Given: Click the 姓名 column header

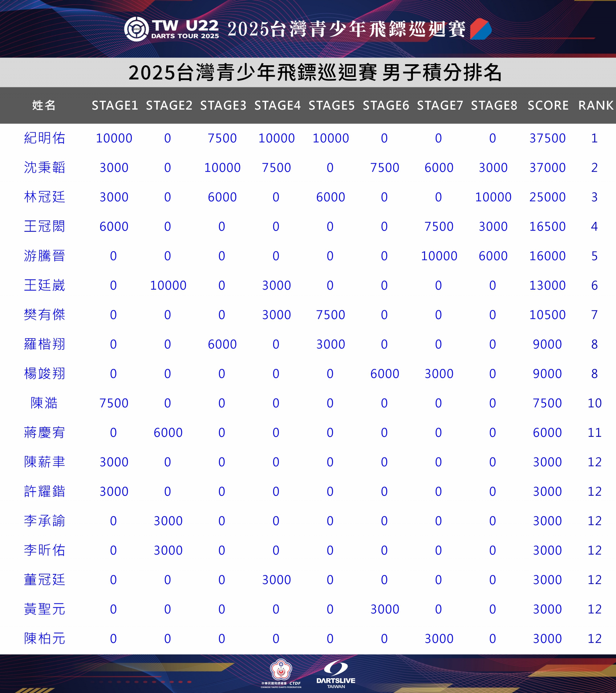Looking at the screenshot, I should [44, 105].
